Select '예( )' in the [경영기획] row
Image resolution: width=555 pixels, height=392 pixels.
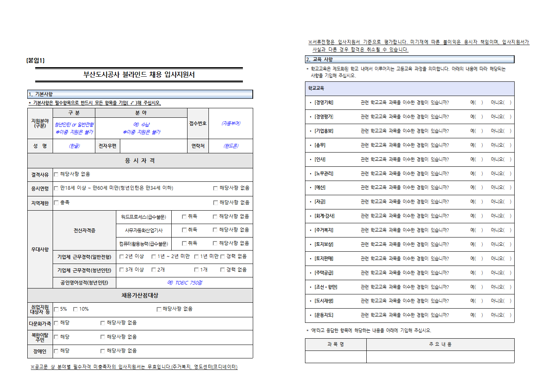[x=476, y=102]
